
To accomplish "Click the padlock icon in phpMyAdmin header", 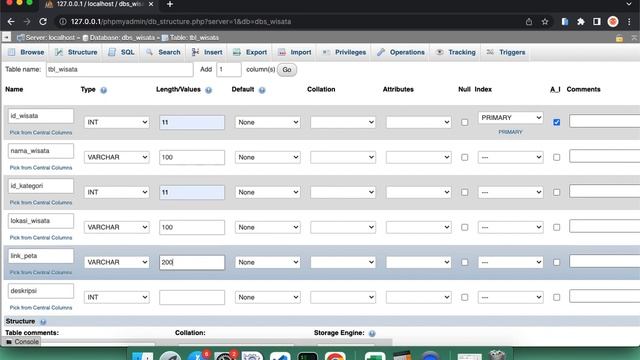I will tap(619, 38).
